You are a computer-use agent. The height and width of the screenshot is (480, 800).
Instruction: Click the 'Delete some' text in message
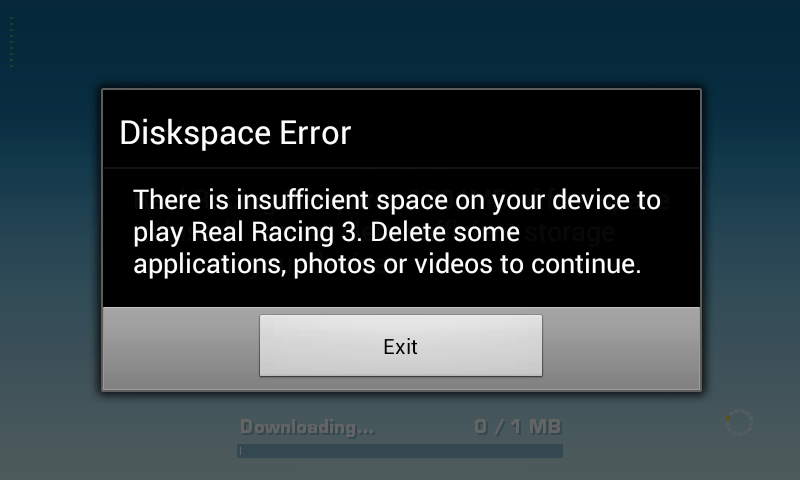445,232
